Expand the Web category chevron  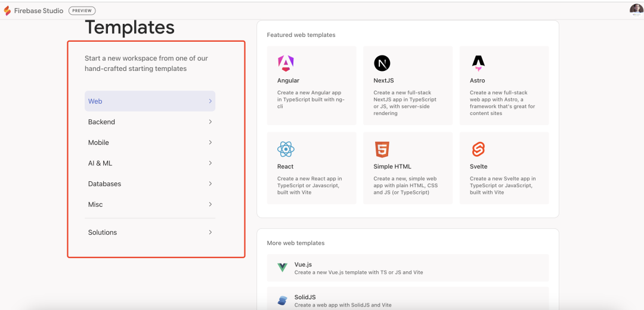[210, 101]
